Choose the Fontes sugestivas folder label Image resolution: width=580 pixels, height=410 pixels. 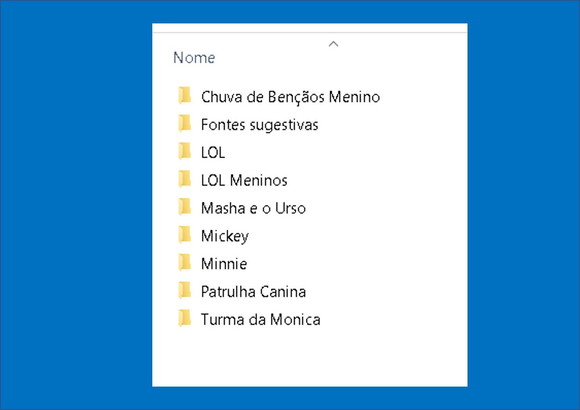259,125
